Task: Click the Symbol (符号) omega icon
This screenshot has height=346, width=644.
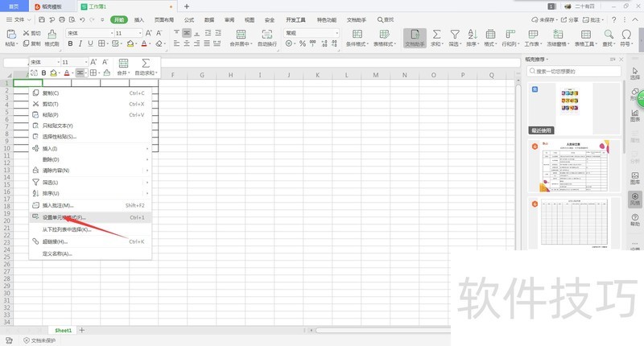Action: (x=626, y=34)
